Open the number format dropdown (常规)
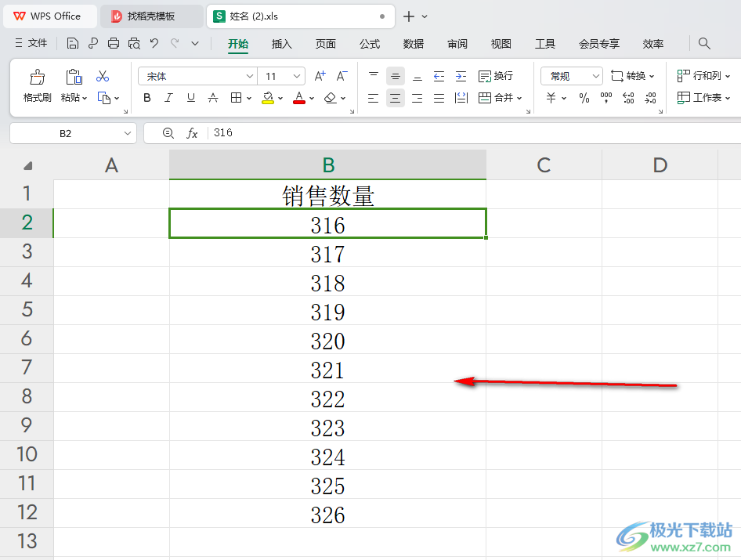 595,77
